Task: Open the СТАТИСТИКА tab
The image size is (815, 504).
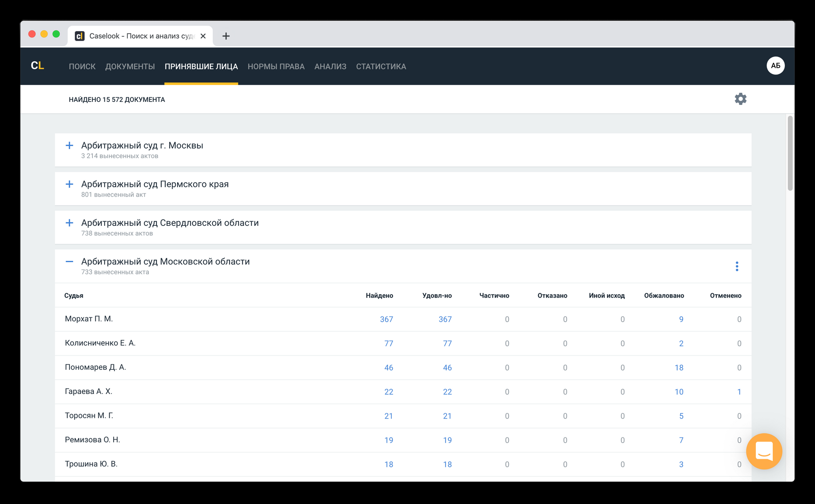Action: [381, 67]
